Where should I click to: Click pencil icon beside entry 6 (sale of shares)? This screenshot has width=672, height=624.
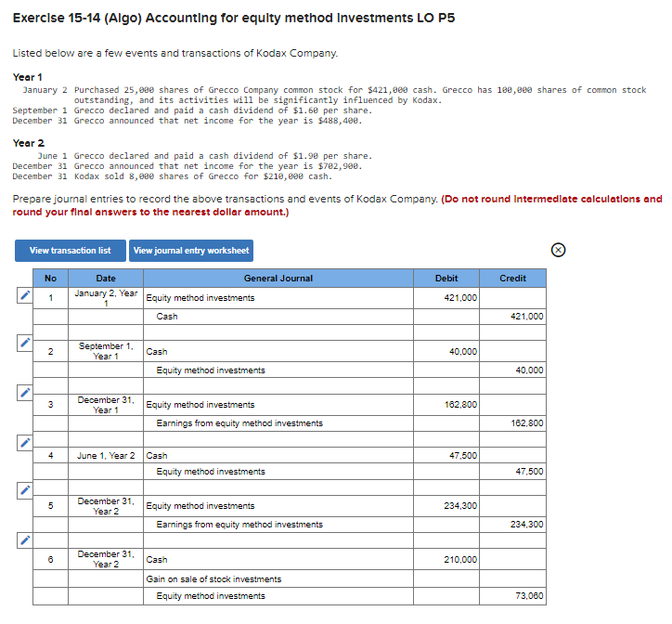click(25, 540)
